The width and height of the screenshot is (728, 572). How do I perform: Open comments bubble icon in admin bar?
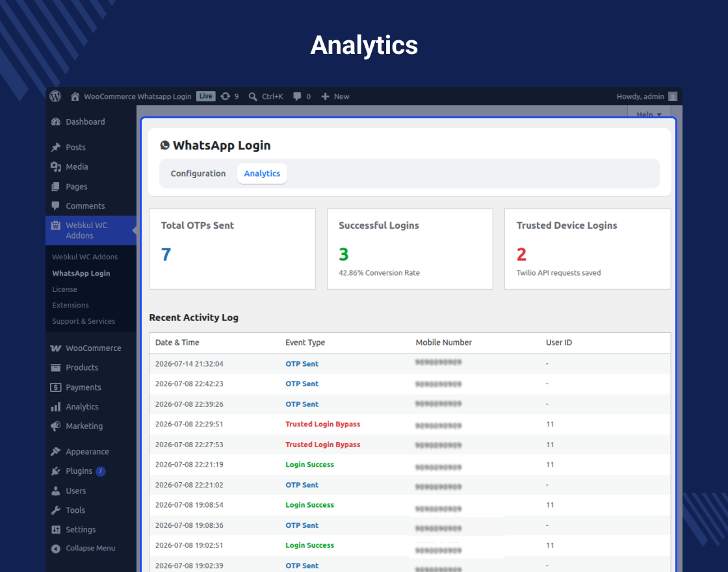[x=297, y=97]
